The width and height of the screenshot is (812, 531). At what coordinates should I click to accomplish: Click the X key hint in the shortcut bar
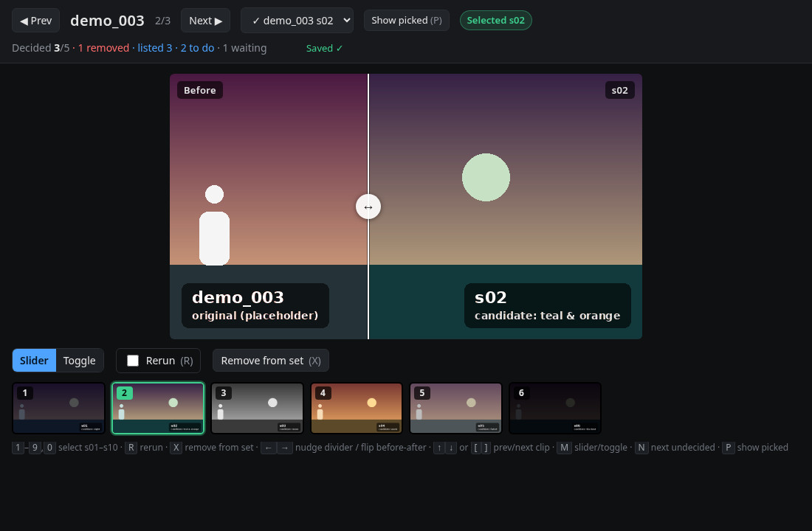[x=176, y=448]
